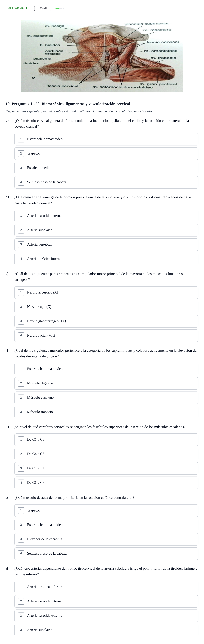Select Nervio facial (VII) option
The height and width of the screenshot is (644, 204).
[x=106, y=336]
